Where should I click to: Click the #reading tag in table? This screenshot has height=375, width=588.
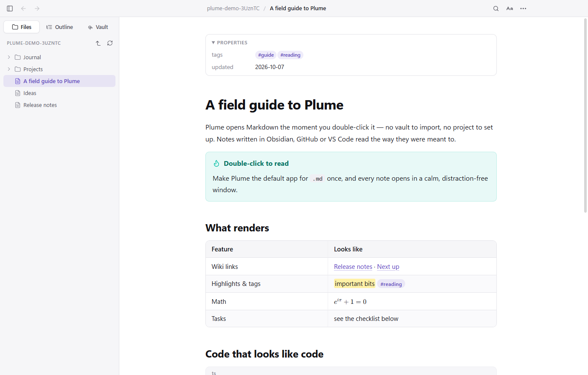391,284
